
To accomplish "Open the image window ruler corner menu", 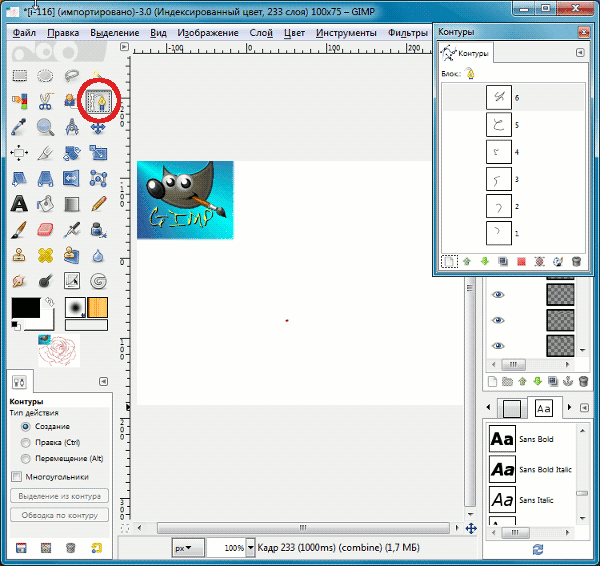I will click(x=124, y=47).
